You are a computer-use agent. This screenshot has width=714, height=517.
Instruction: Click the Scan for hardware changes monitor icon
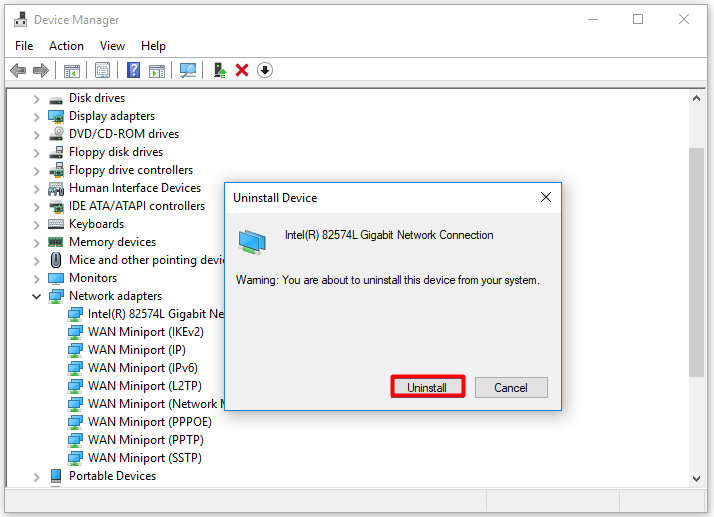[x=188, y=70]
